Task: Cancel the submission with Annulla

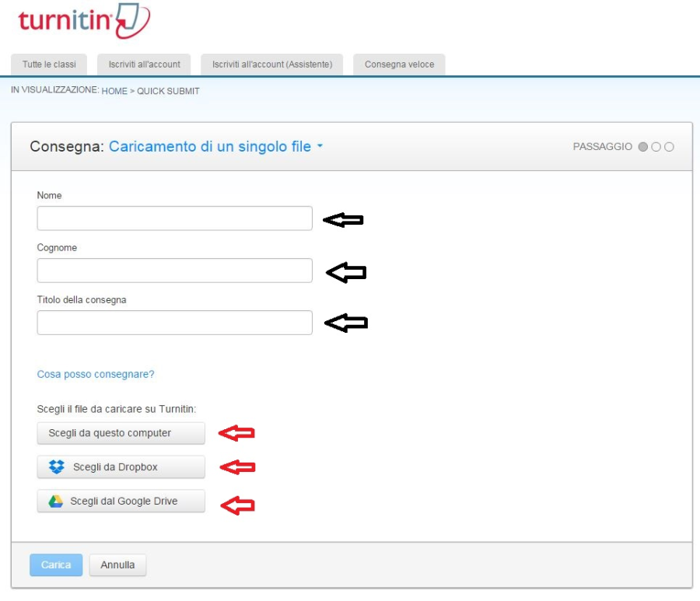Action: pos(117,565)
